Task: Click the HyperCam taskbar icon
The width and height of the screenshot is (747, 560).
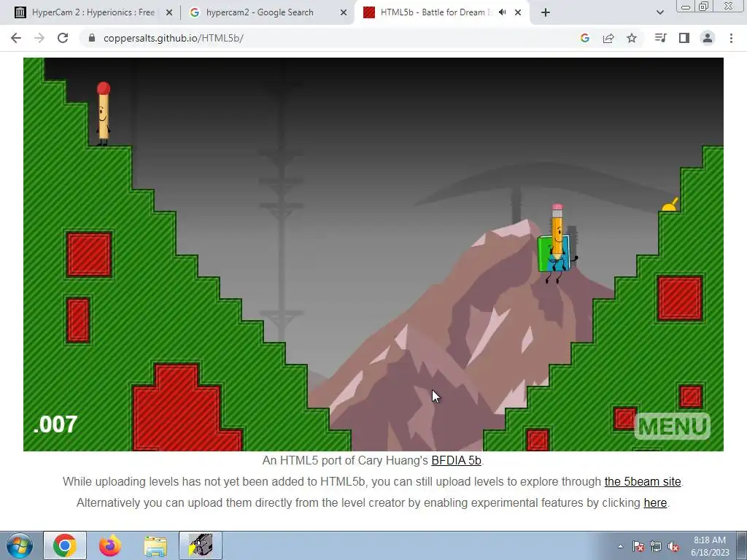Action: [x=201, y=545]
